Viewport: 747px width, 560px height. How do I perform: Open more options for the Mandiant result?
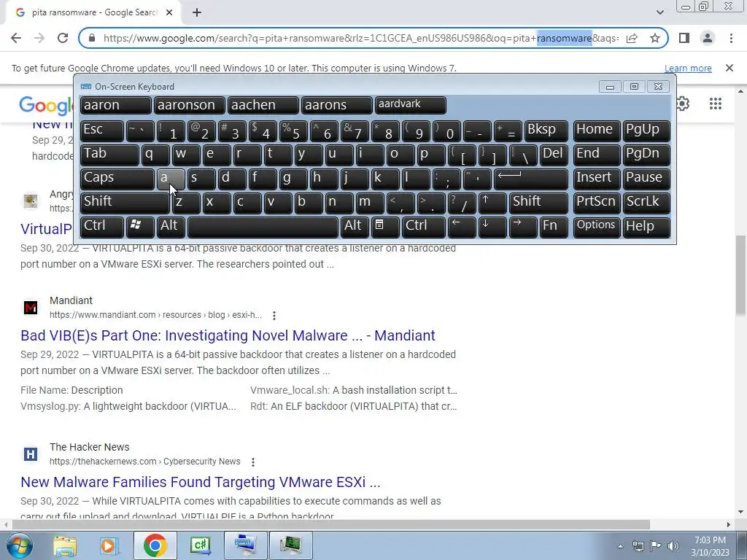pos(274,315)
